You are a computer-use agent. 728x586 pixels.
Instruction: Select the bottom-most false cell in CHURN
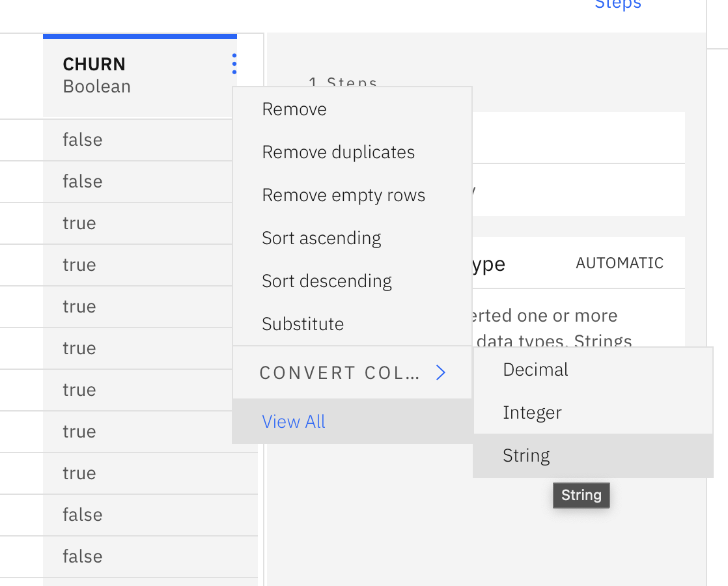coord(82,557)
